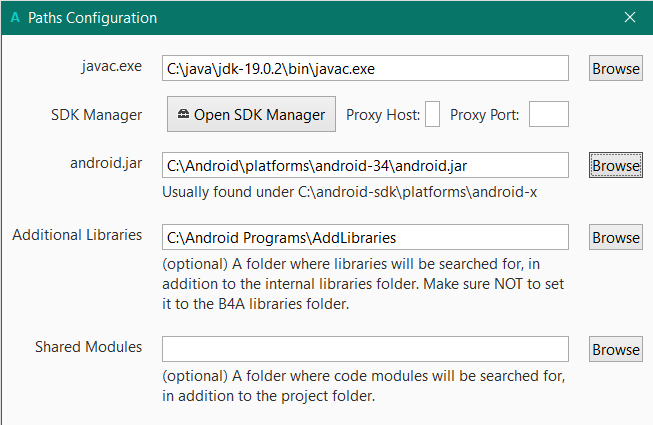
Task: Click the B4A app icon in title bar
Action: pos(14,18)
